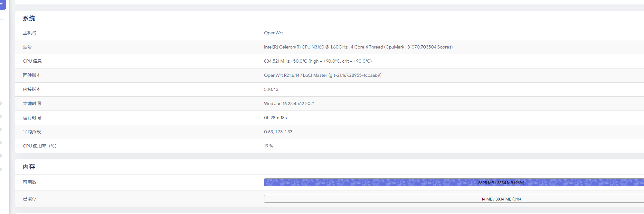The image size is (644, 214).
Task: Select the local time Wed Jun 16 value
Action: pos(289,103)
